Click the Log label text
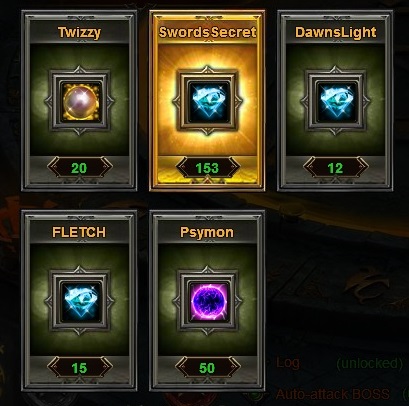 coord(288,362)
